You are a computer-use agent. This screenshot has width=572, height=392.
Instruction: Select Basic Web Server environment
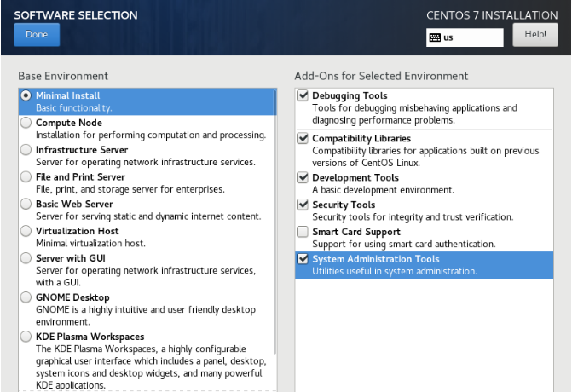tap(26, 205)
